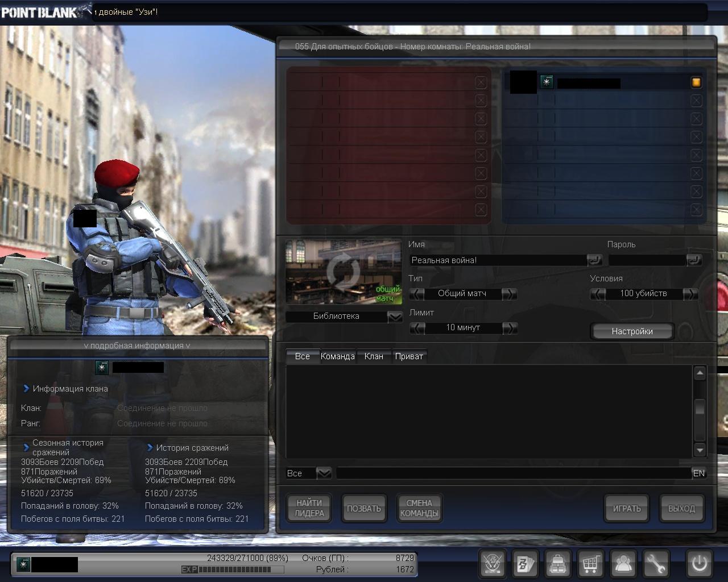Close the first red team slot
The width and height of the screenshot is (728, 582).
click(x=481, y=82)
